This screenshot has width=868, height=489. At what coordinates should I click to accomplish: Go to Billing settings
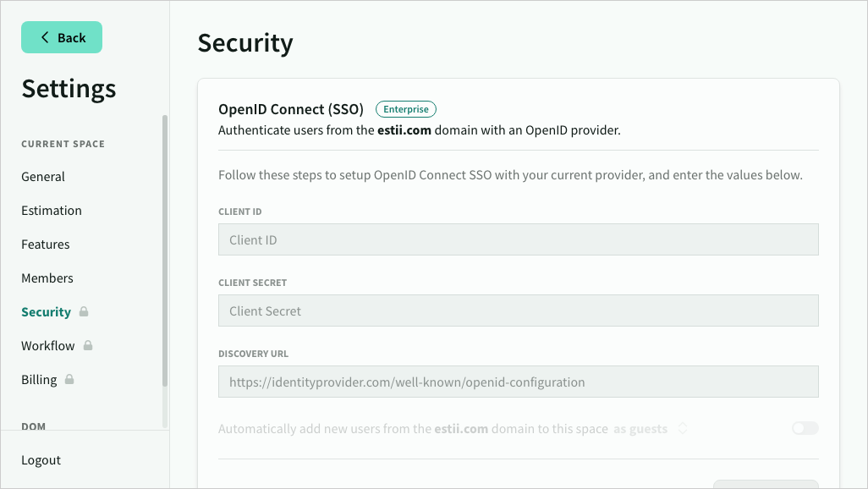pos(39,380)
